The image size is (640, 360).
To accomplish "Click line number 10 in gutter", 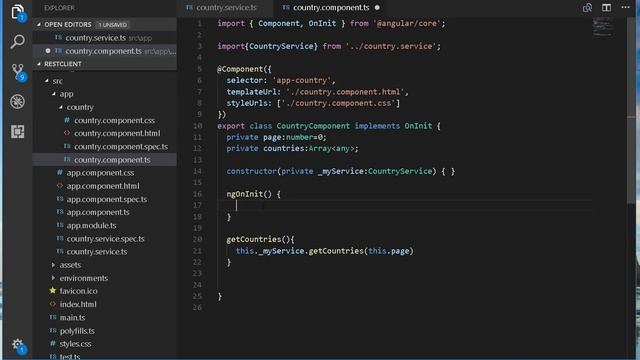I will [198, 126].
